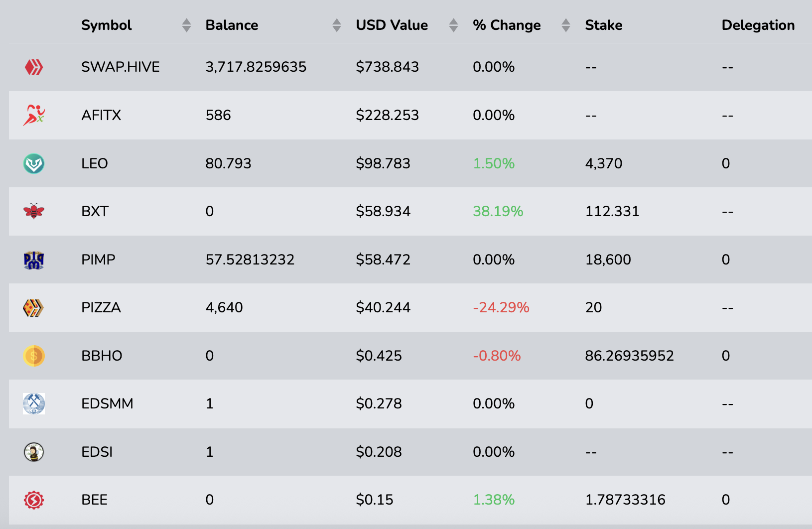
Task: Click the EDSI token icon
Action: pyautogui.click(x=34, y=452)
